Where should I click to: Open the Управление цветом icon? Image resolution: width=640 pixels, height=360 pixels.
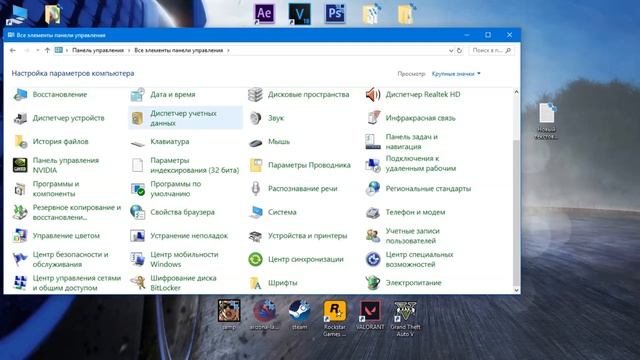(20, 236)
